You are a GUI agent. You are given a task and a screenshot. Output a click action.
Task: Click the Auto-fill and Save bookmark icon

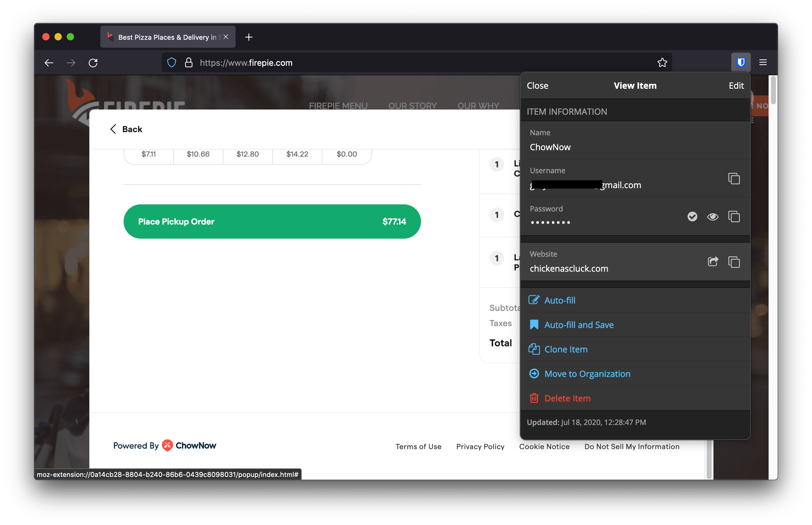click(534, 324)
